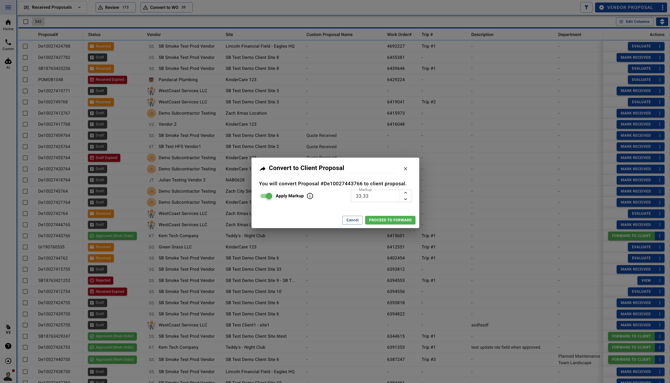Toggle the Apply Markup switch off
The width and height of the screenshot is (670, 383).
point(266,196)
